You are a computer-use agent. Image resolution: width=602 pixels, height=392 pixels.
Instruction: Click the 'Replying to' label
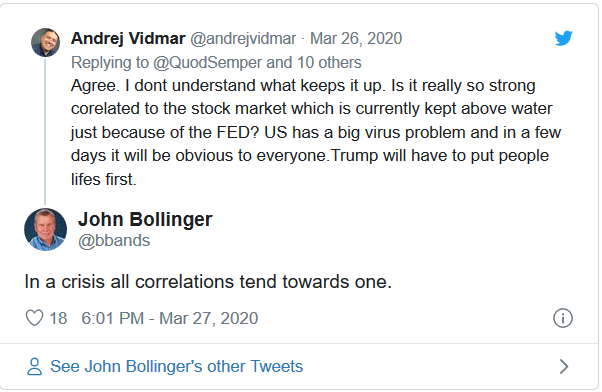pyautogui.click(x=110, y=62)
